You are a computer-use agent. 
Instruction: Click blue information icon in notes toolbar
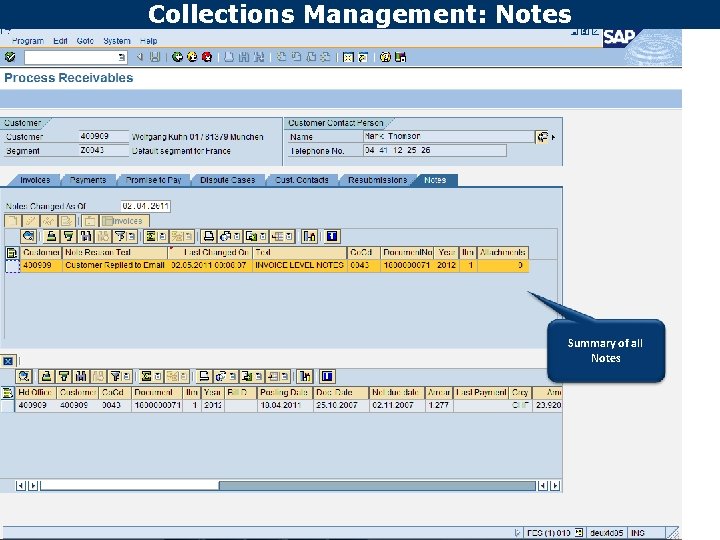coord(332,236)
